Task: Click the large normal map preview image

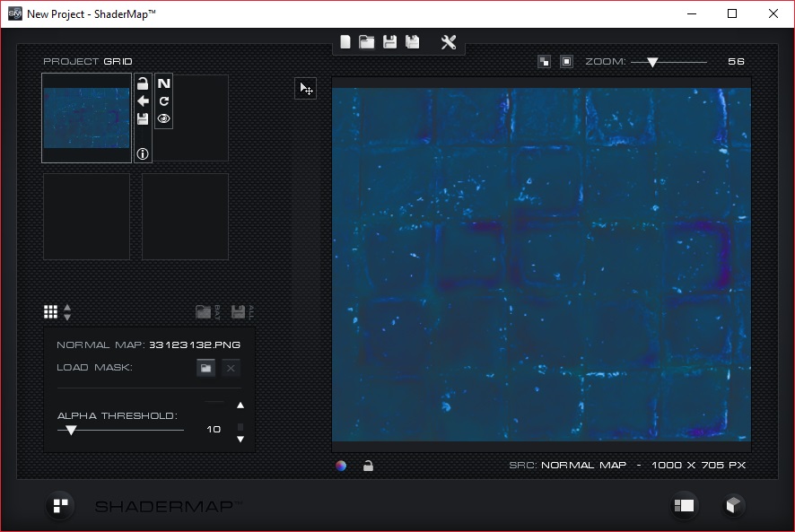Action: pyautogui.click(x=541, y=265)
